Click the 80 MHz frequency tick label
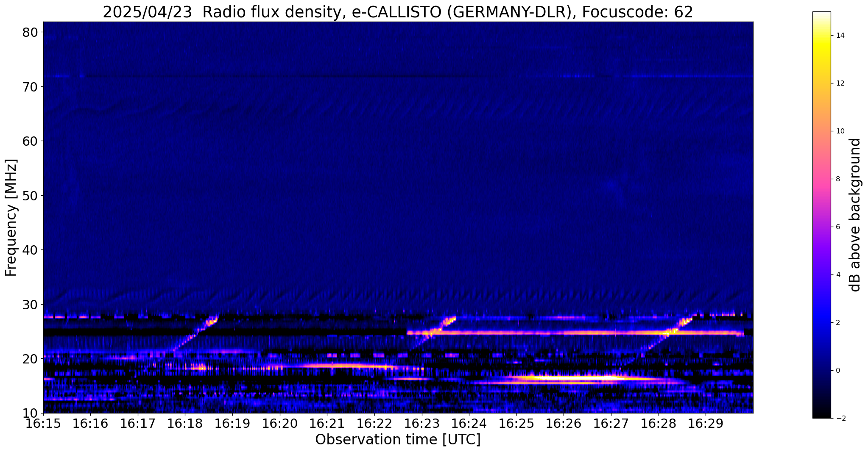The height and width of the screenshot is (452, 868). pos(30,32)
